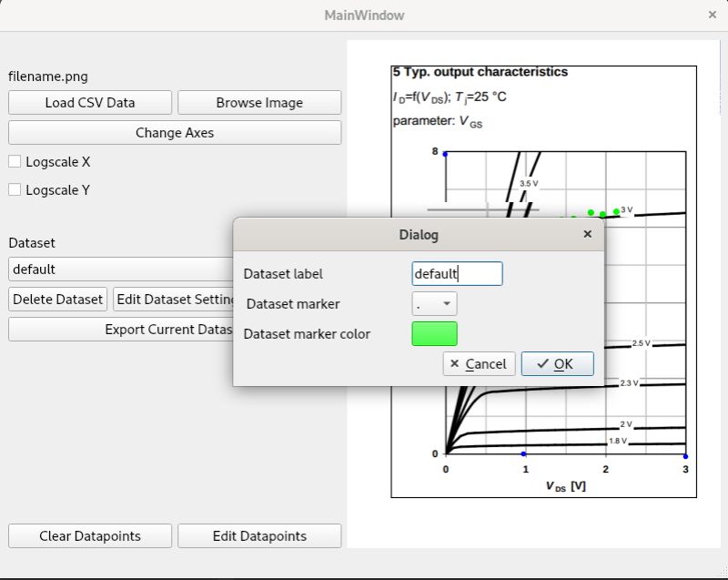Close the Dialog with its X button

tap(587, 234)
